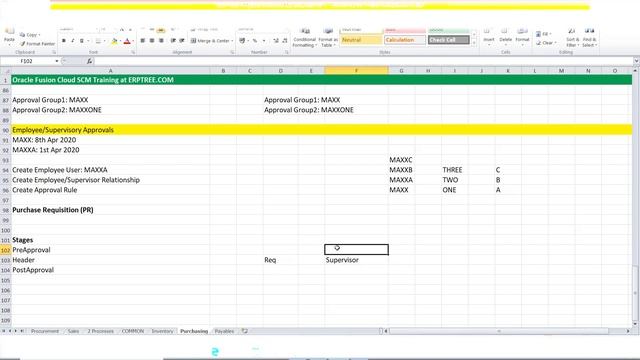Increase the cell indent
Screen dimensions: 640x360
182,41
